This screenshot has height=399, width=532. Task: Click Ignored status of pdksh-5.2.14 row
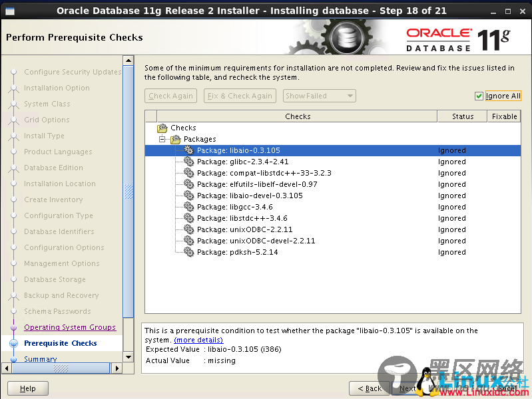coord(451,252)
